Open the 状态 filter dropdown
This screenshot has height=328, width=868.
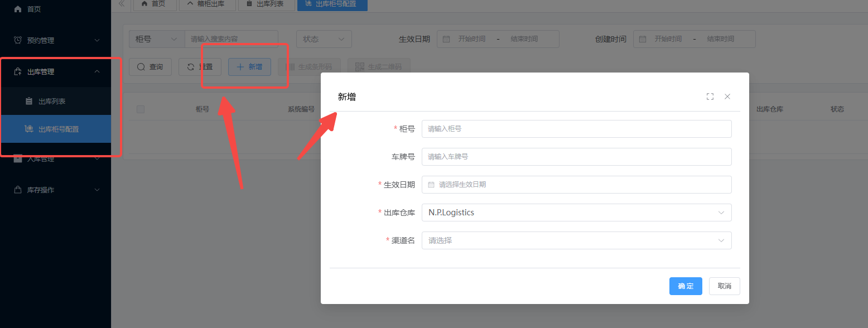[324, 39]
